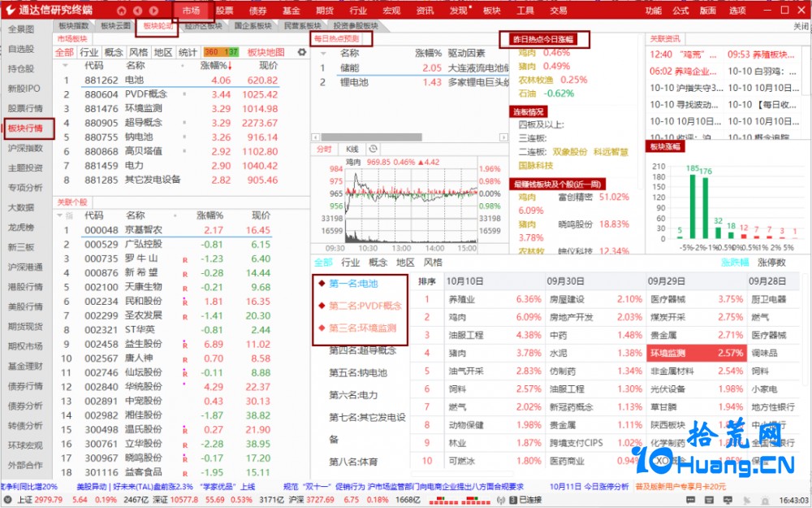This screenshot has width=812, height=508.
Task: Switch to 板块指数 tab
Action: click(74, 26)
